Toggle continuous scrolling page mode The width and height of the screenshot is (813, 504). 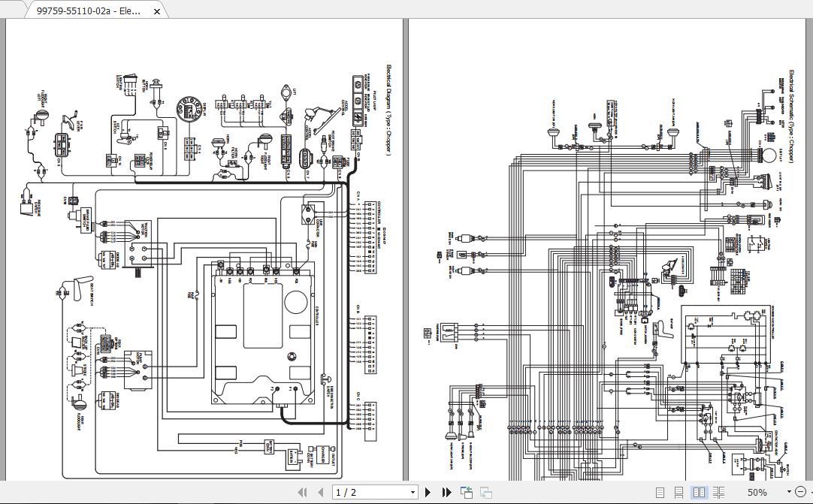(x=679, y=492)
